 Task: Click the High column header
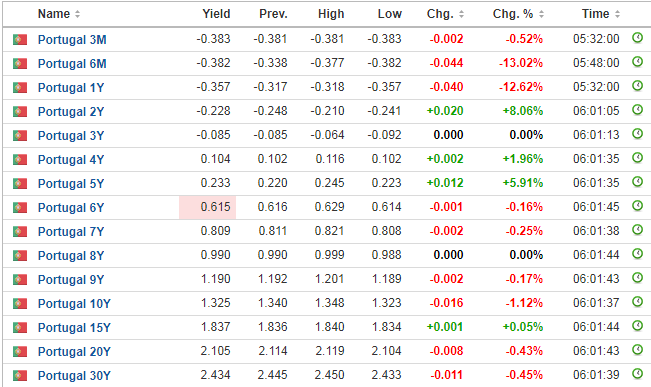pyautogui.click(x=331, y=14)
